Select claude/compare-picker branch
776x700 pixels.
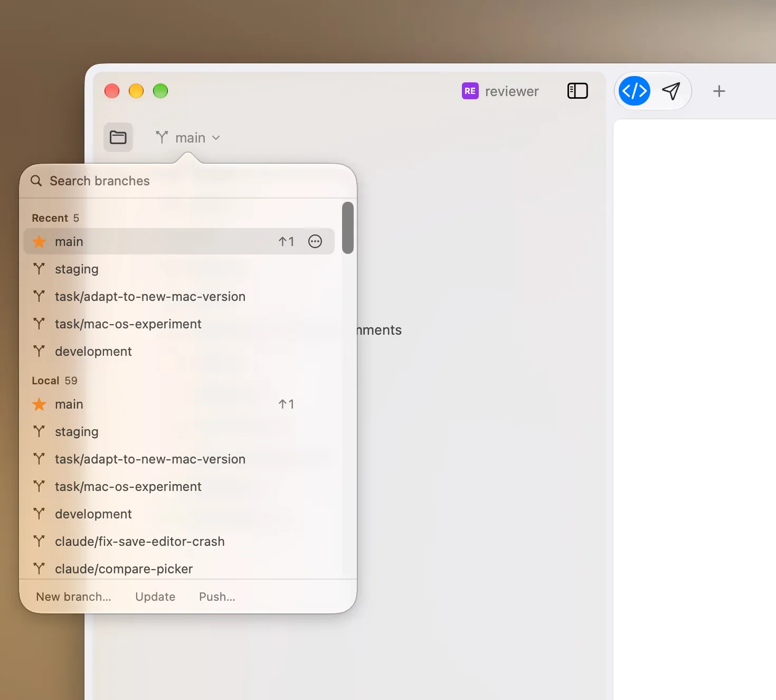tap(179, 569)
